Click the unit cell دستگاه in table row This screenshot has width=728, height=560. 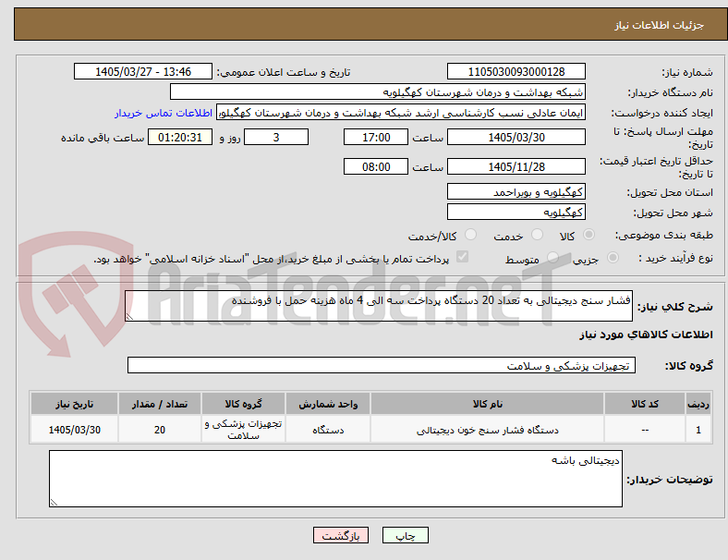point(328,430)
